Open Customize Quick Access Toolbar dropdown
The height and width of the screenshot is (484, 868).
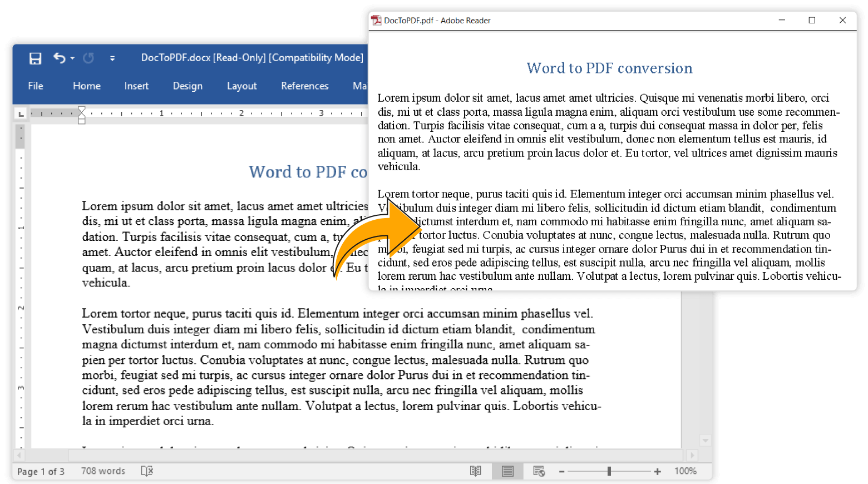(112, 58)
